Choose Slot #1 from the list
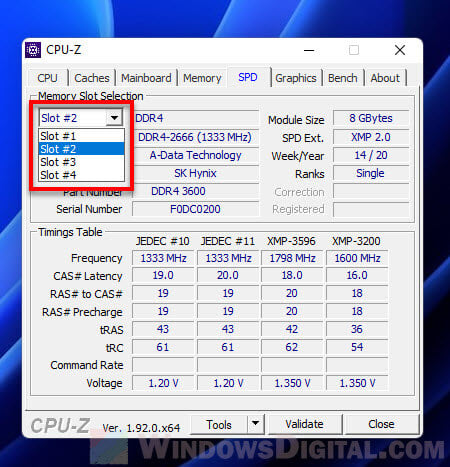Viewport: 450px width, 467px height. (x=82, y=136)
